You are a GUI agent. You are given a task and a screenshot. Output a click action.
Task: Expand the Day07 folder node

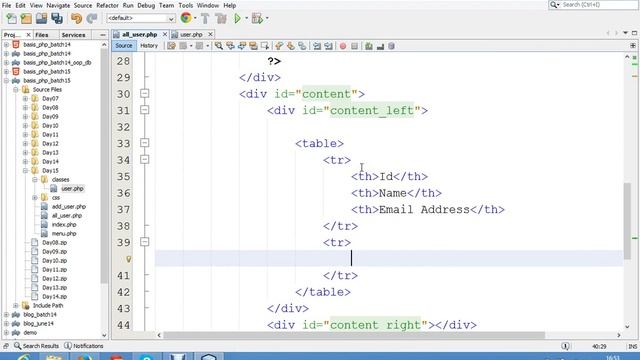coord(25,99)
